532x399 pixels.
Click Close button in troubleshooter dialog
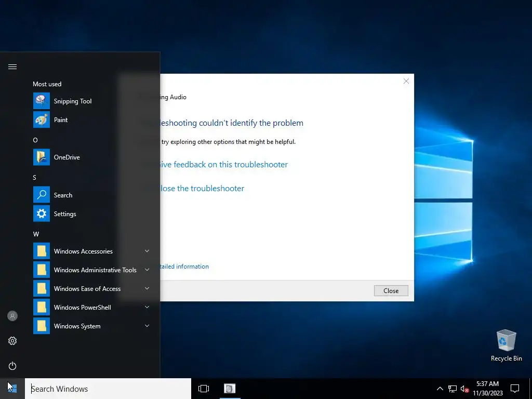[x=391, y=291]
